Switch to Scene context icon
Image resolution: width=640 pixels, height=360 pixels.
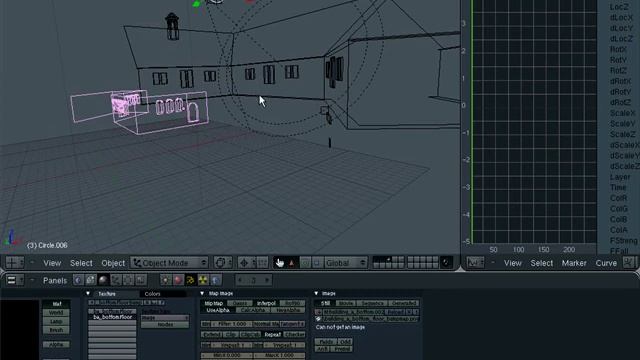click(x=141, y=280)
